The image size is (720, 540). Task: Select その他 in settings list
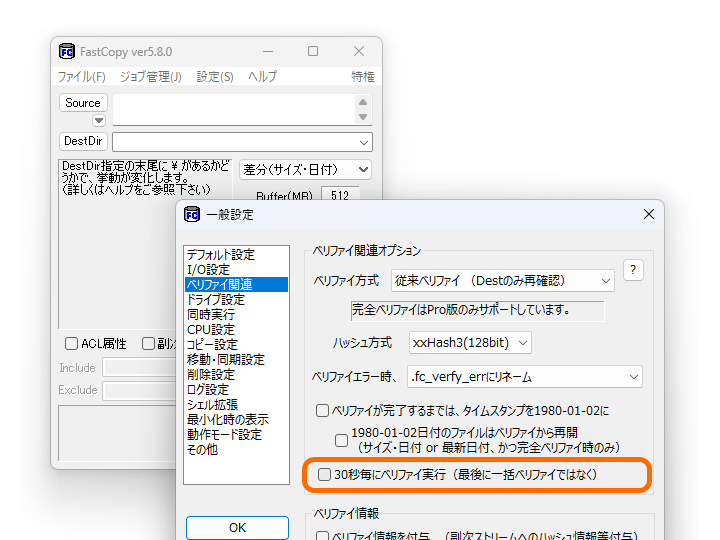(x=236, y=450)
